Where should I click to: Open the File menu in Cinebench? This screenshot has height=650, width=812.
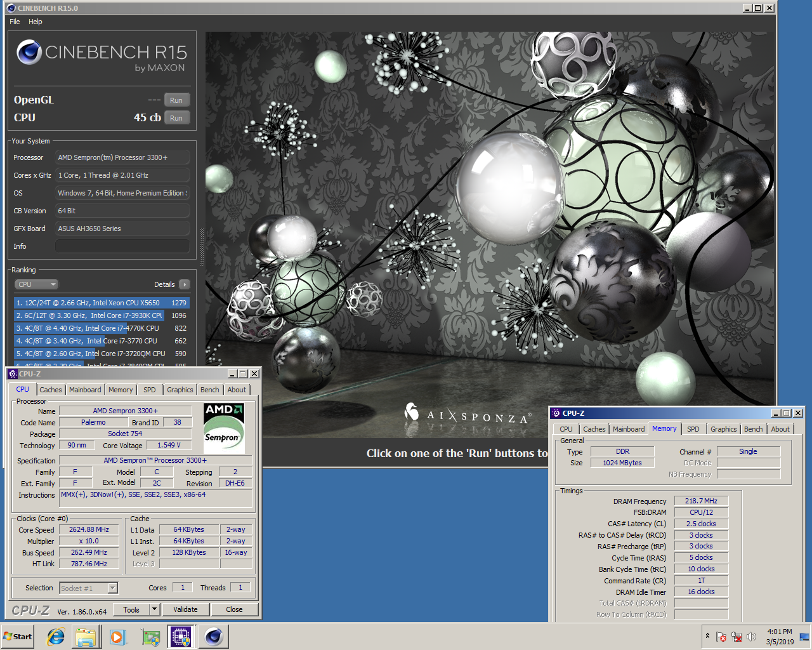[x=15, y=22]
